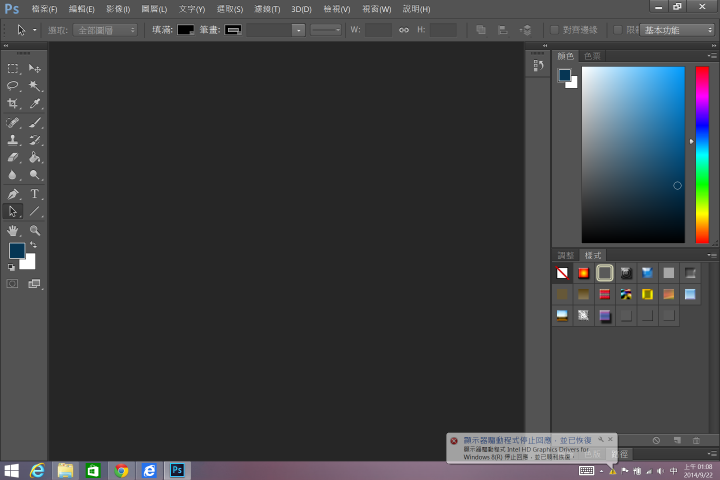Open File Explorer from the taskbar
The width and height of the screenshot is (720, 480).
[65, 470]
